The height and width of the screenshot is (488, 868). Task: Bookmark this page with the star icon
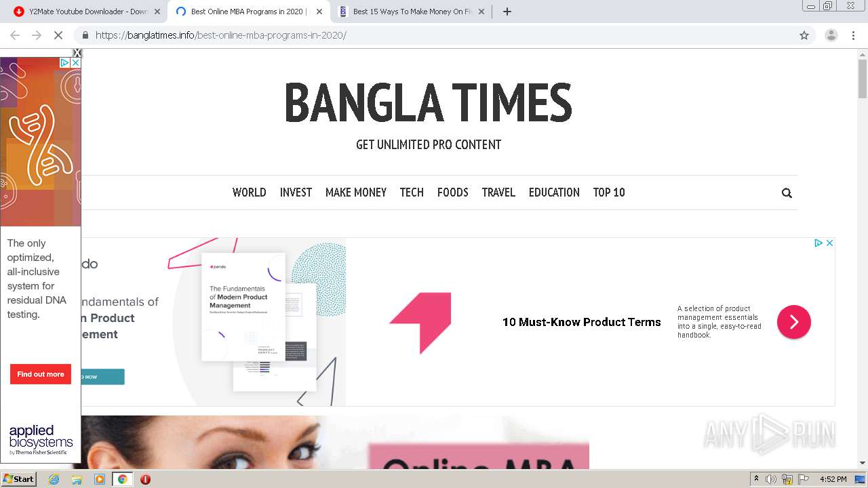pyautogui.click(x=804, y=35)
